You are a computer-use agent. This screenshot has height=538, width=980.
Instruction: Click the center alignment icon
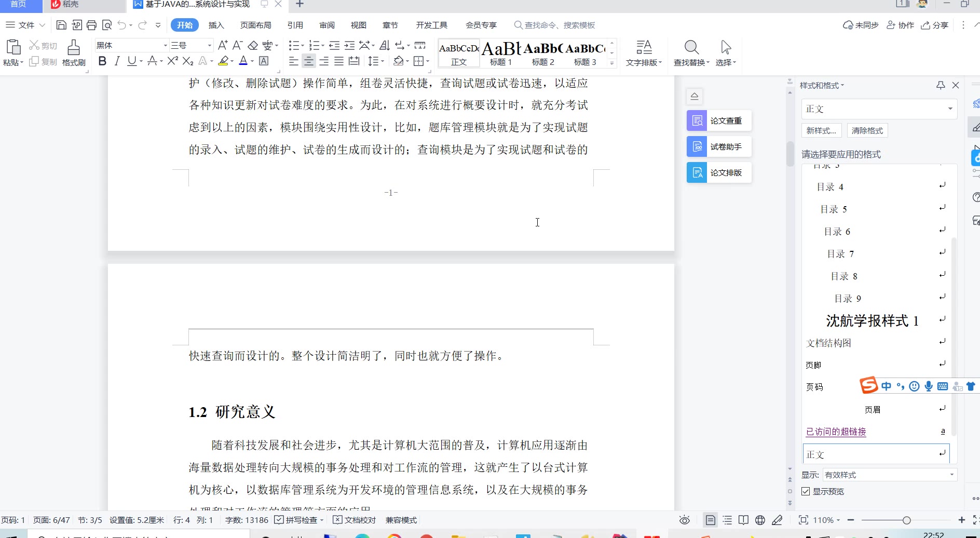pyautogui.click(x=309, y=61)
